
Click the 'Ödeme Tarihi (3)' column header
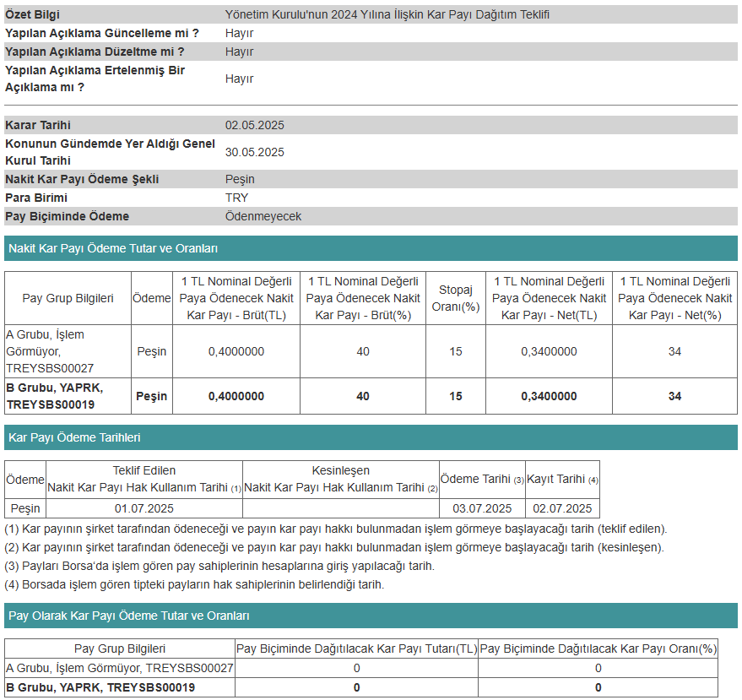pyautogui.click(x=482, y=479)
